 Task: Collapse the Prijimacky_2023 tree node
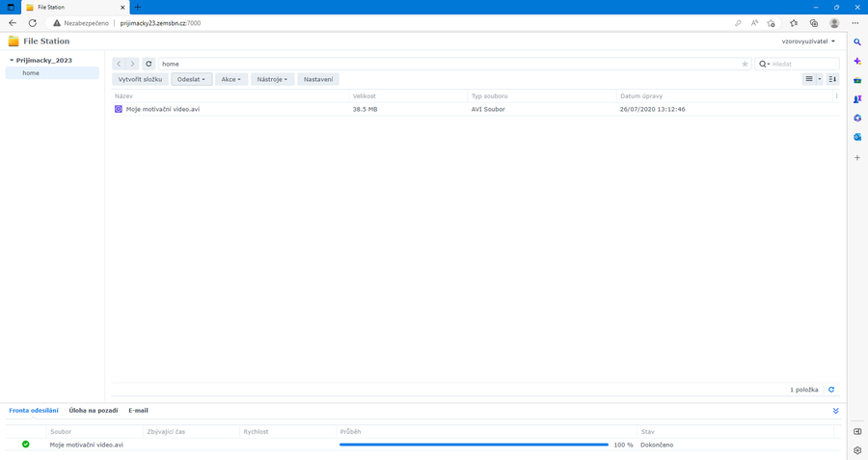12,60
